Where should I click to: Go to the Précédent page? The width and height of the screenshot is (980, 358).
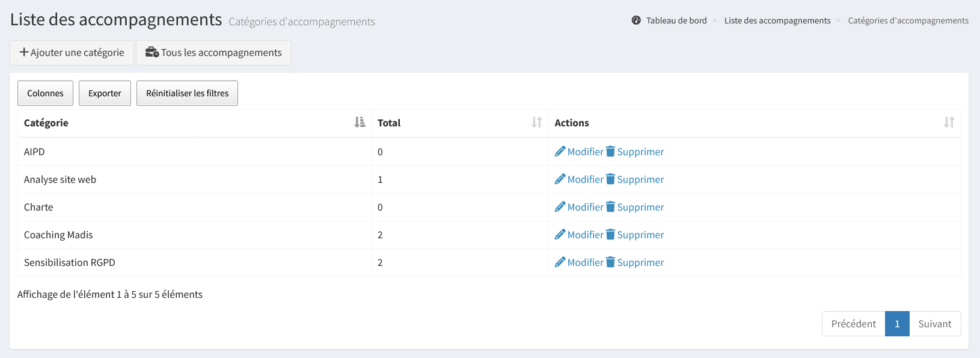[x=853, y=324]
